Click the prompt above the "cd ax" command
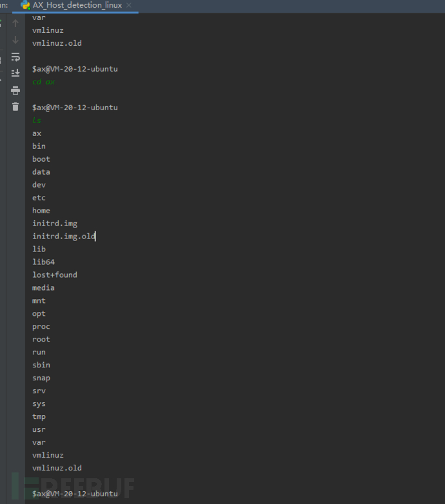 [75, 69]
